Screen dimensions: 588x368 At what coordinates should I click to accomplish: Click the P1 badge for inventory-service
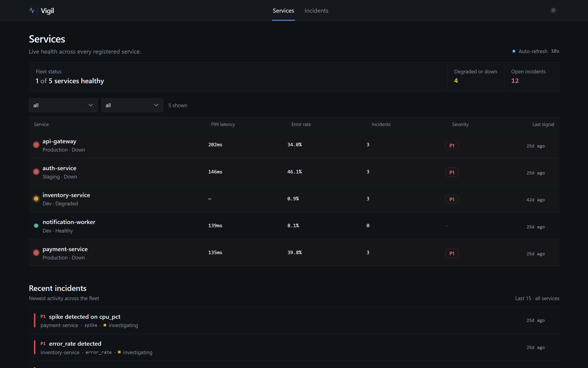pyautogui.click(x=452, y=199)
